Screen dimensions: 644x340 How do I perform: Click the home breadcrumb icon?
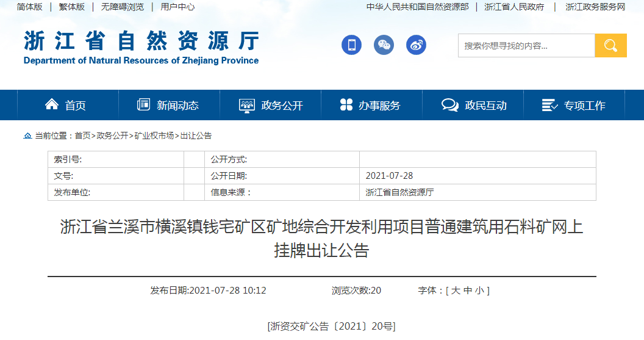(x=27, y=136)
